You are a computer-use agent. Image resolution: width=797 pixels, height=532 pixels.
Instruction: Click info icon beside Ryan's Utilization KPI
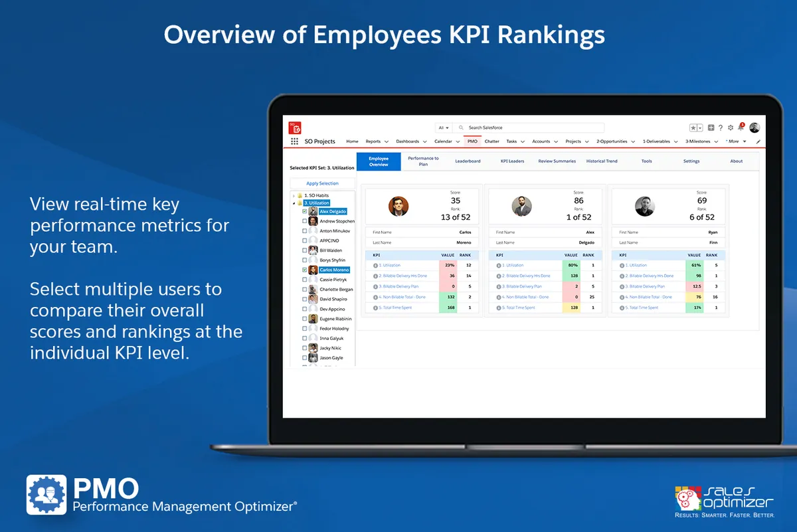(x=622, y=265)
